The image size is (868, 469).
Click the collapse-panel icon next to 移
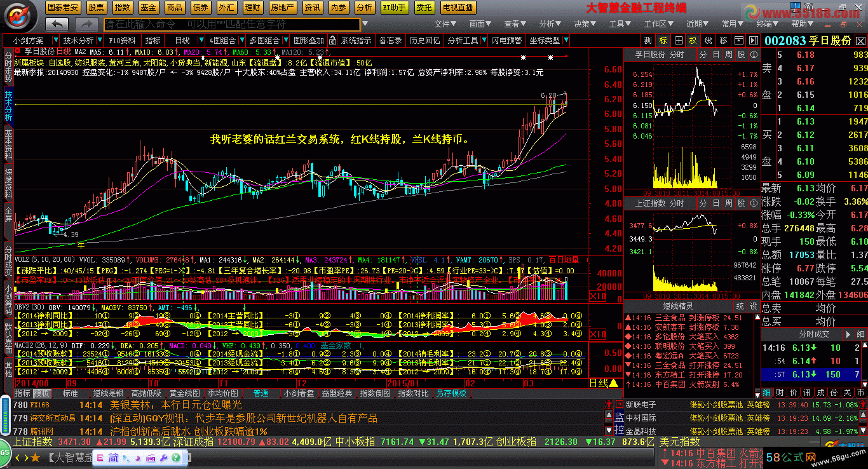(x=738, y=40)
